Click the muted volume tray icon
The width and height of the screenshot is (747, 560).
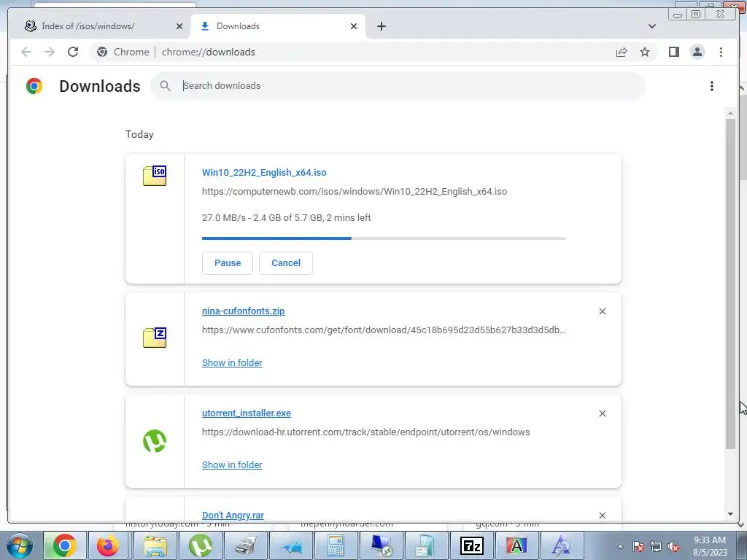[673, 546]
